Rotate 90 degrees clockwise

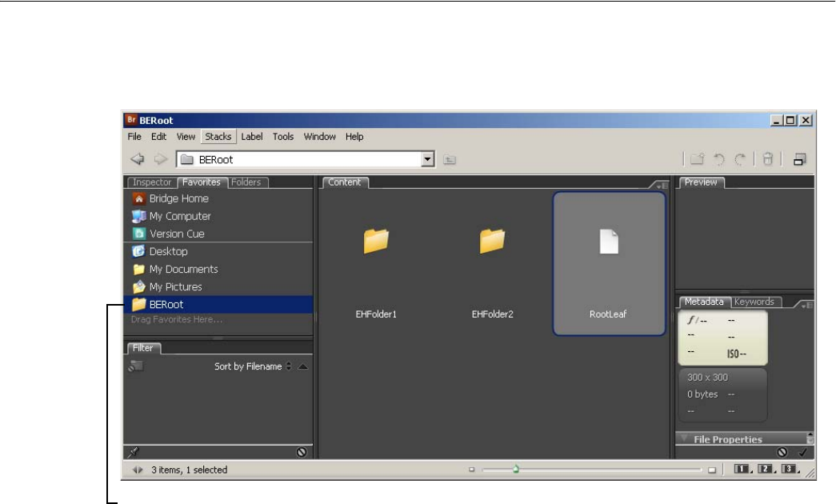click(740, 159)
